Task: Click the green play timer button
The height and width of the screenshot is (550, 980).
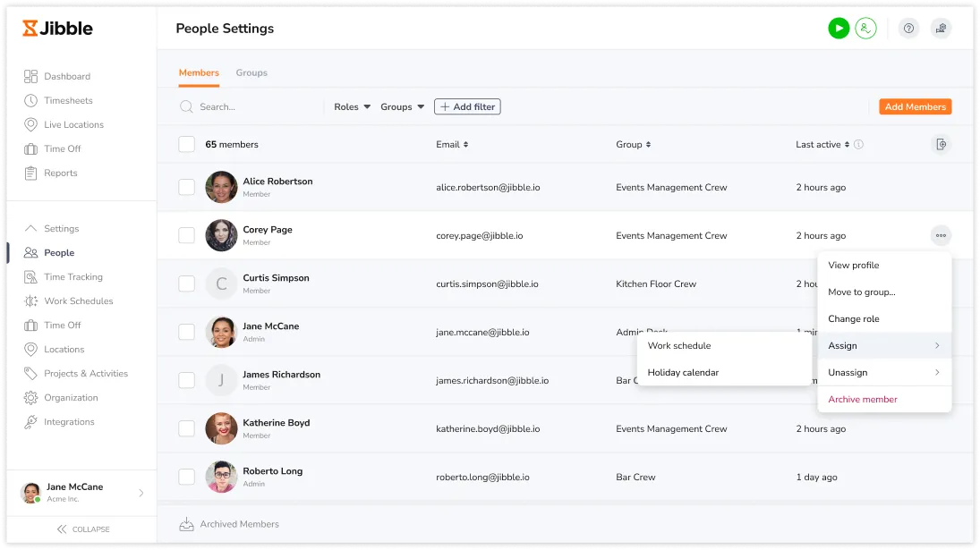Action: point(838,29)
